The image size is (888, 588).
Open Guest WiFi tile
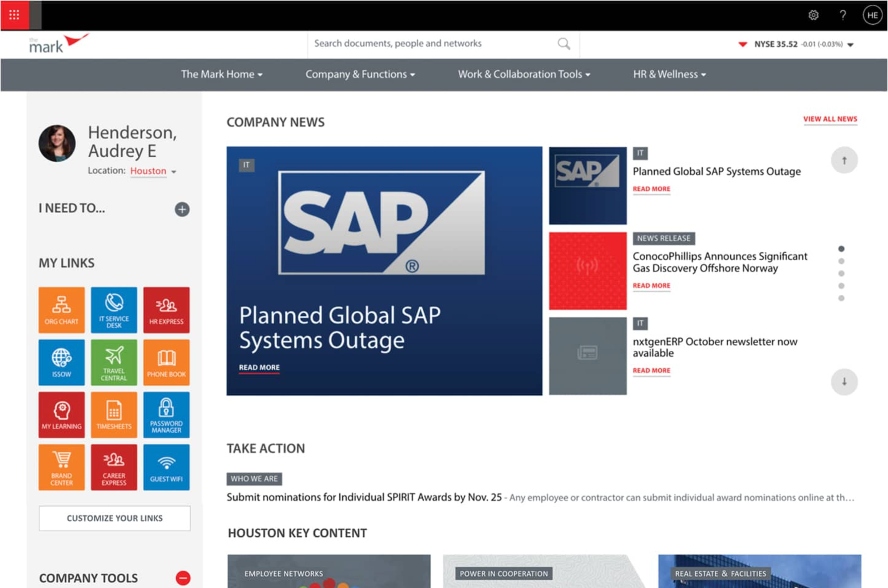(167, 467)
